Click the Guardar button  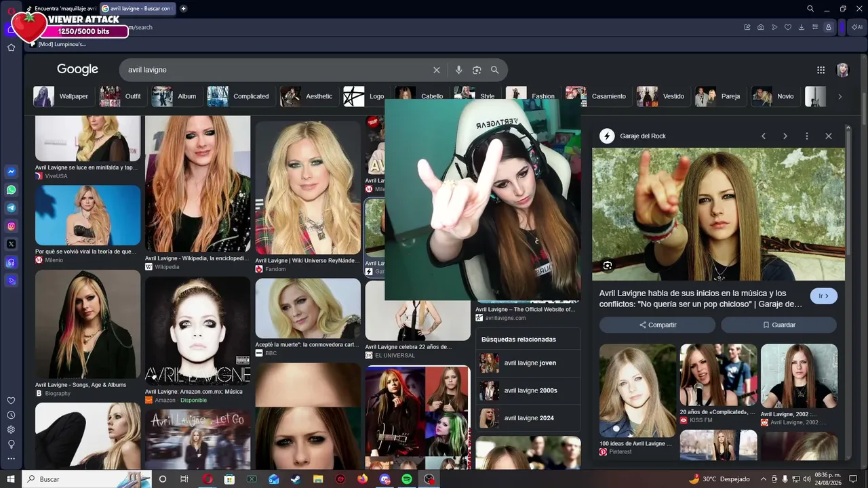tap(779, 325)
